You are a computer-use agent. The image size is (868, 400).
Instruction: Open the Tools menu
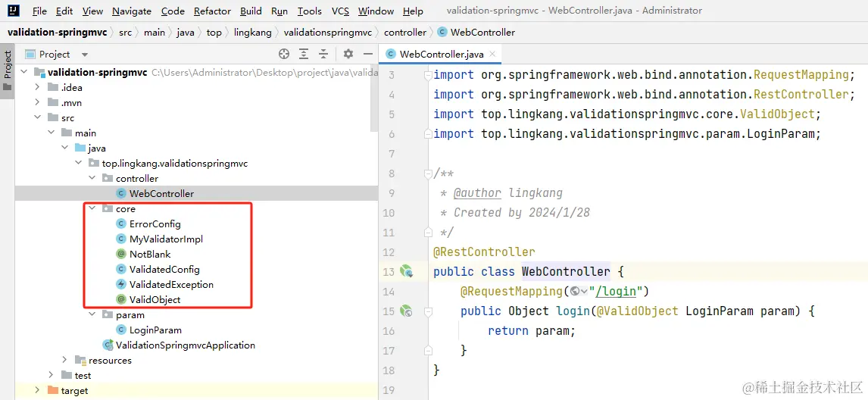[310, 11]
